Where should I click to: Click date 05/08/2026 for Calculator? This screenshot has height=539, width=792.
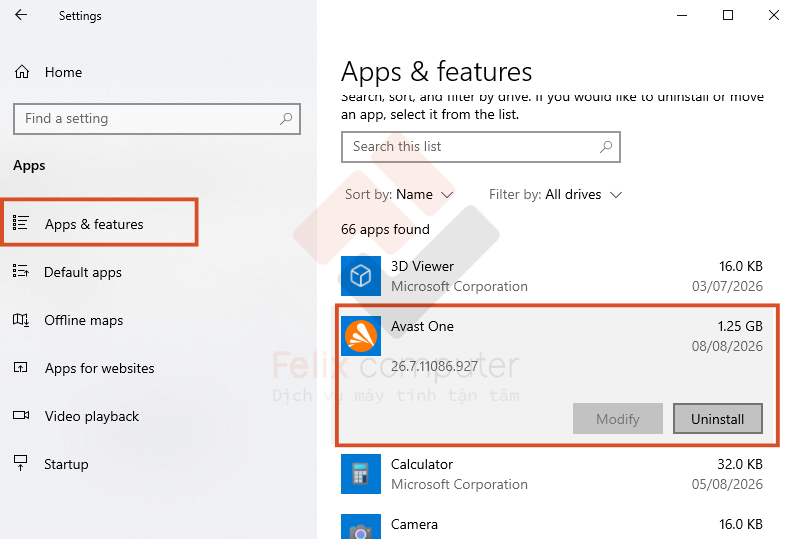727,484
